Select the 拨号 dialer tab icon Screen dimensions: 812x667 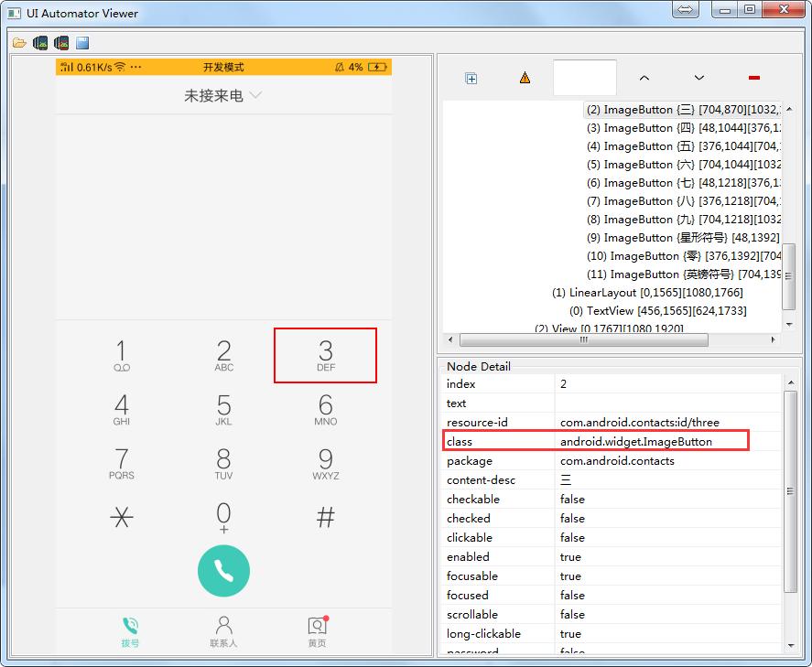(130, 630)
